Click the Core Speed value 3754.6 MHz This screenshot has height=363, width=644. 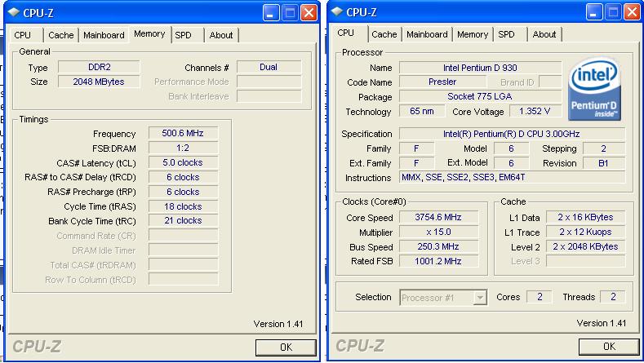coord(438,217)
